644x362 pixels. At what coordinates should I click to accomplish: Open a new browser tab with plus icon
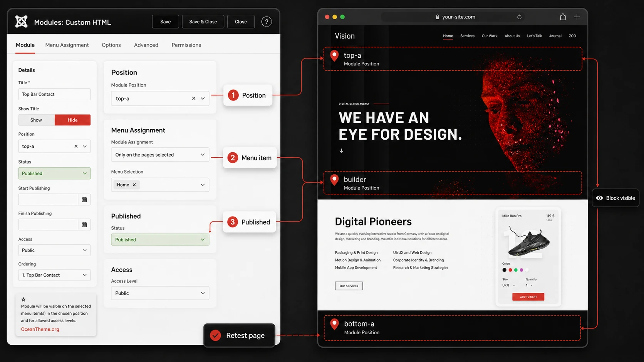tap(577, 17)
